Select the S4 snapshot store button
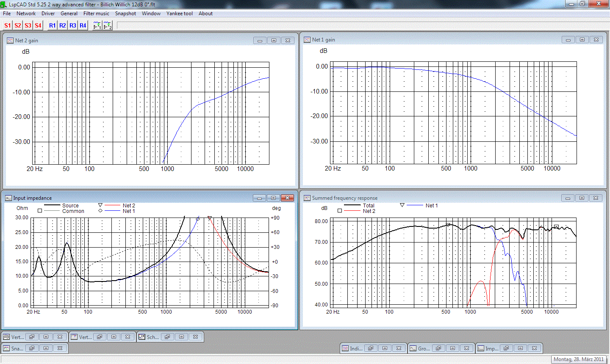 click(38, 25)
